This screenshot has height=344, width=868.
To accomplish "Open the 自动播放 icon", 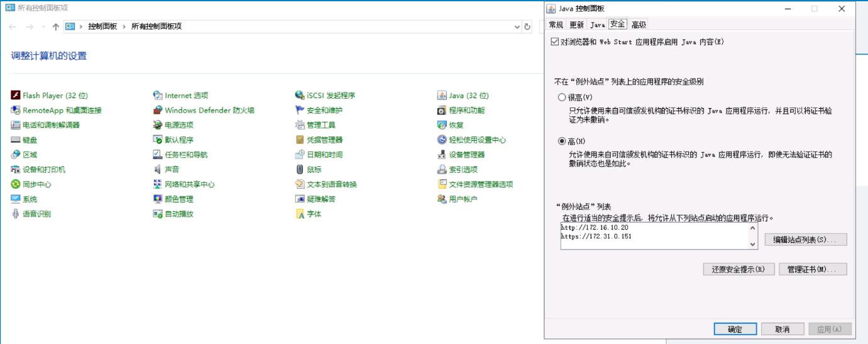I will click(158, 214).
